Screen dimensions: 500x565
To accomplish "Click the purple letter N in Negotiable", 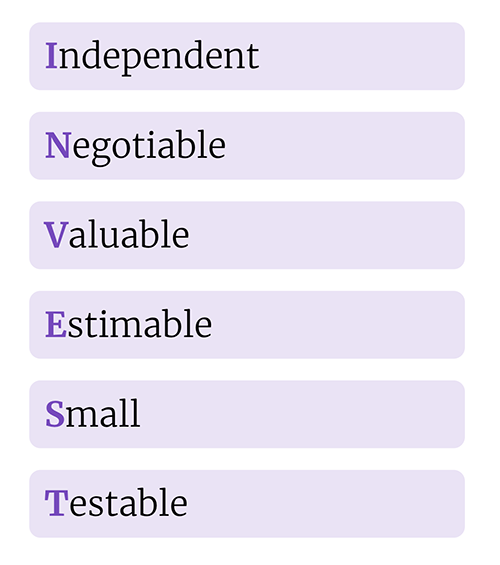I will [58, 145].
